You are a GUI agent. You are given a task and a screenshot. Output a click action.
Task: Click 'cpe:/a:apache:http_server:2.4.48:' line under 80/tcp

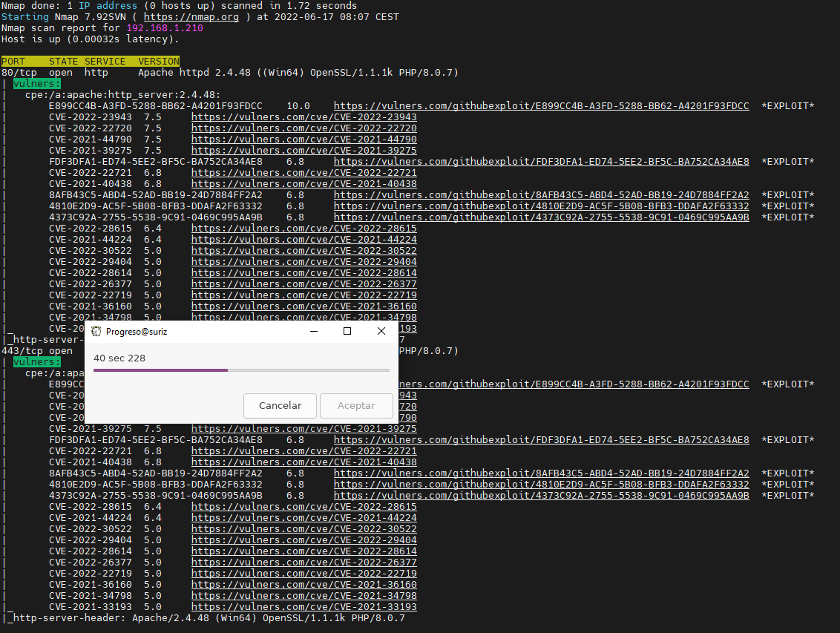[x=122, y=95]
